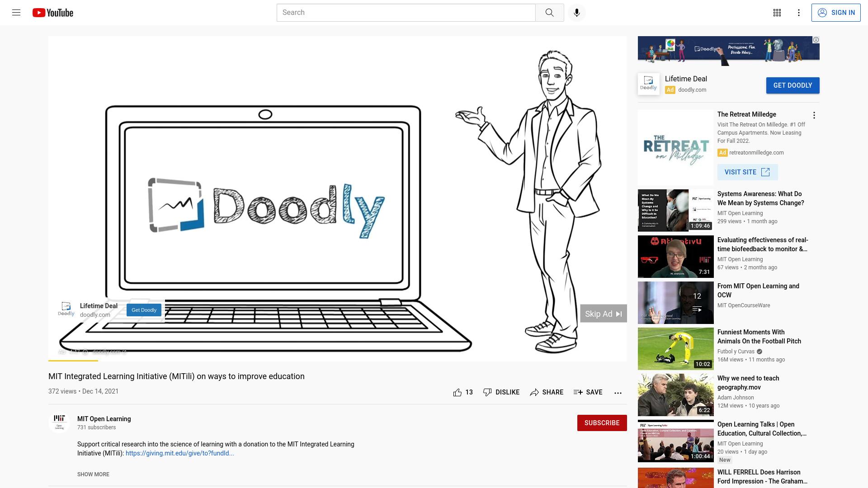Click Lifetime Deal title in video overlay

pyautogui.click(x=99, y=306)
